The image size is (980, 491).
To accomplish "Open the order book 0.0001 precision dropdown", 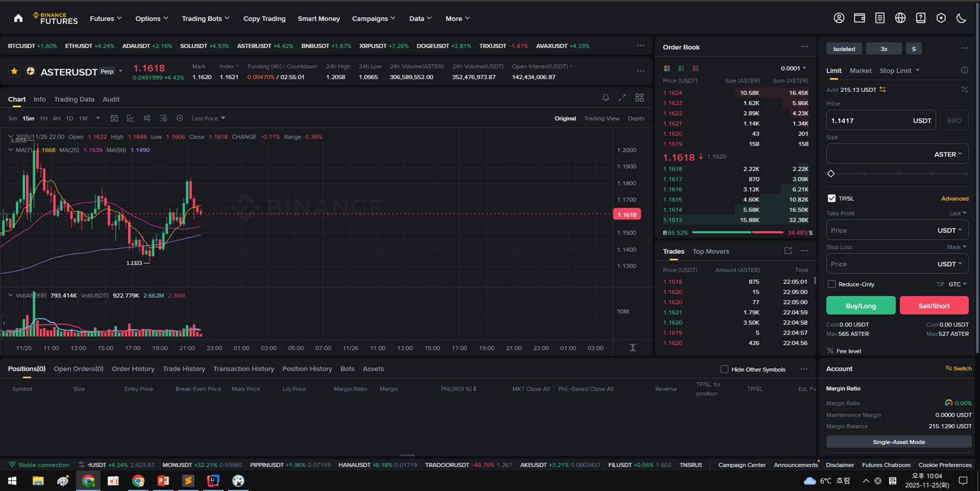I will (793, 68).
